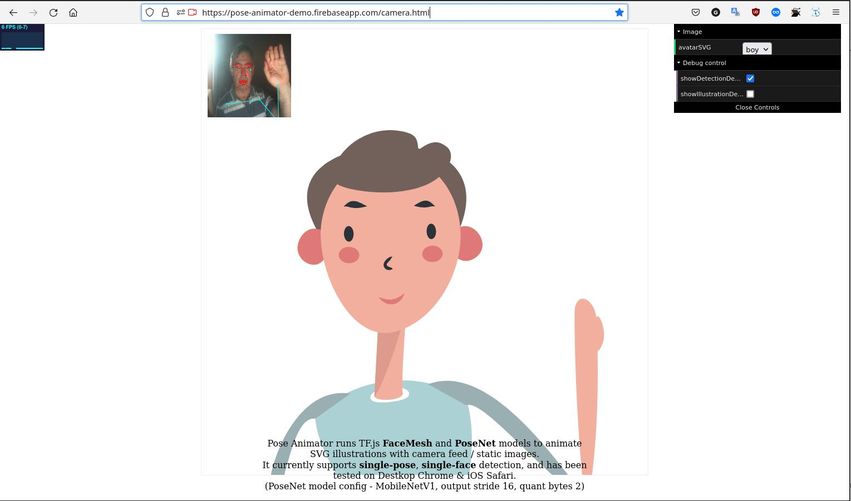Open the avatarSVG boy dropdown

click(756, 48)
